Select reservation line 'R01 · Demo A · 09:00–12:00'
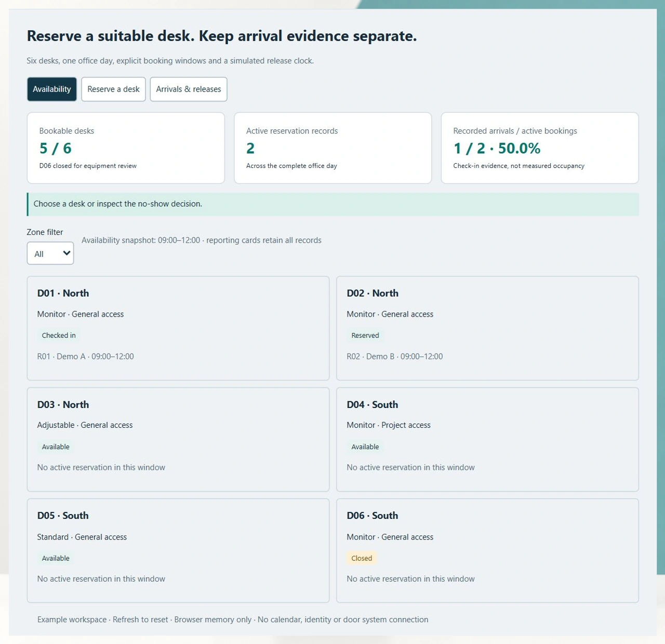The image size is (665, 644). tap(86, 357)
